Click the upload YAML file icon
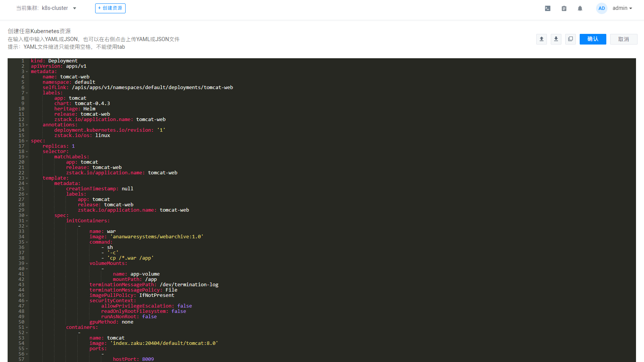This screenshot has height=362, width=644. point(541,39)
